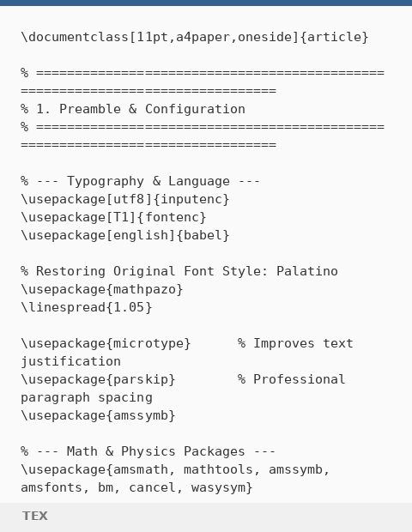This screenshot has height=532, width=412.
Task: Click the \usepackage{parskip} text
Action: pos(98,379)
